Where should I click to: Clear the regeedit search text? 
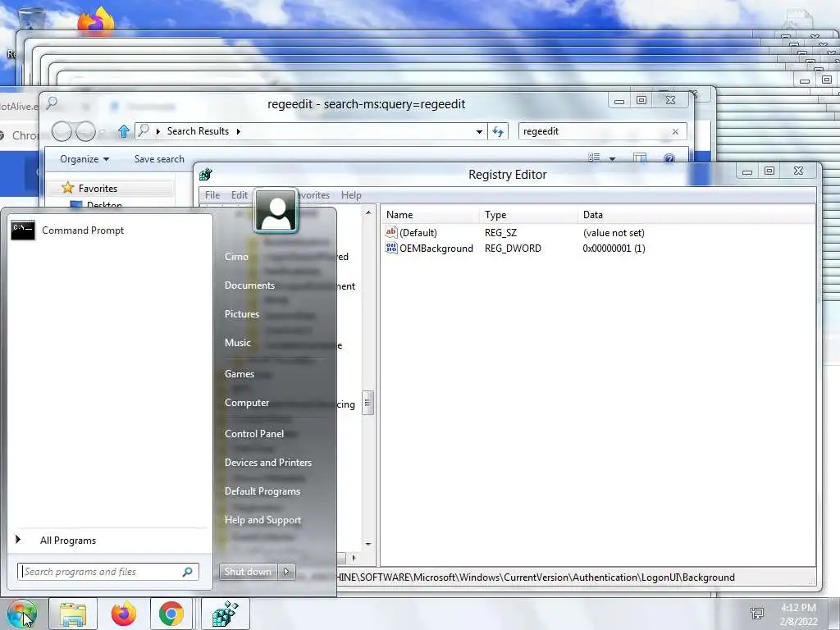[675, 131]
